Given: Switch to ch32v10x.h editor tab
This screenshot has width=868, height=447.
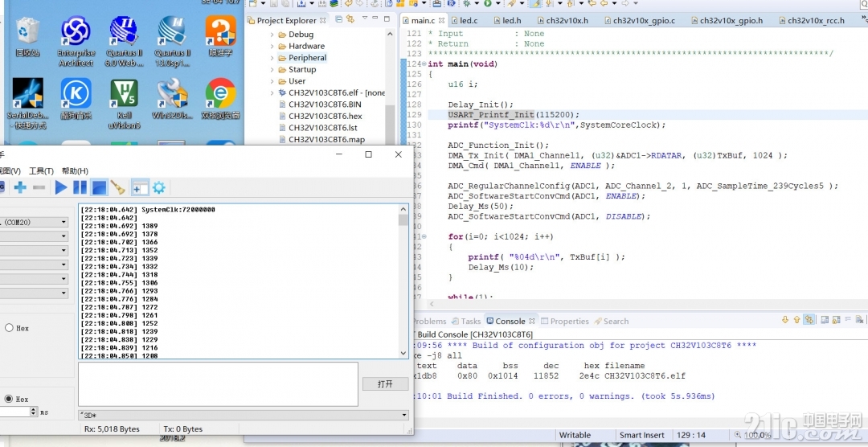Looking at the screenshot, I should click(x=563, y=20).
